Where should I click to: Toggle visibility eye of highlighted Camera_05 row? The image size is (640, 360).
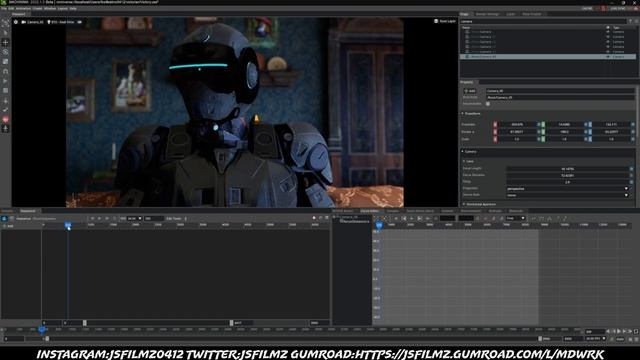[608, 57]
